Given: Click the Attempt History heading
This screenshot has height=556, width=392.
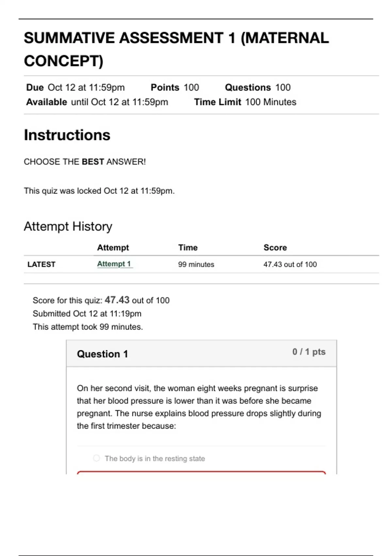Looking at the screenshot, I should point(68,226).
